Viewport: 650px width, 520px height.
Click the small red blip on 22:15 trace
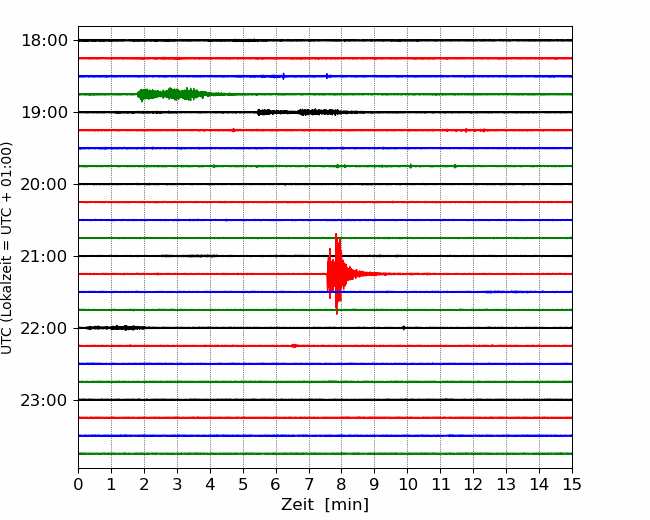point(294,345)
